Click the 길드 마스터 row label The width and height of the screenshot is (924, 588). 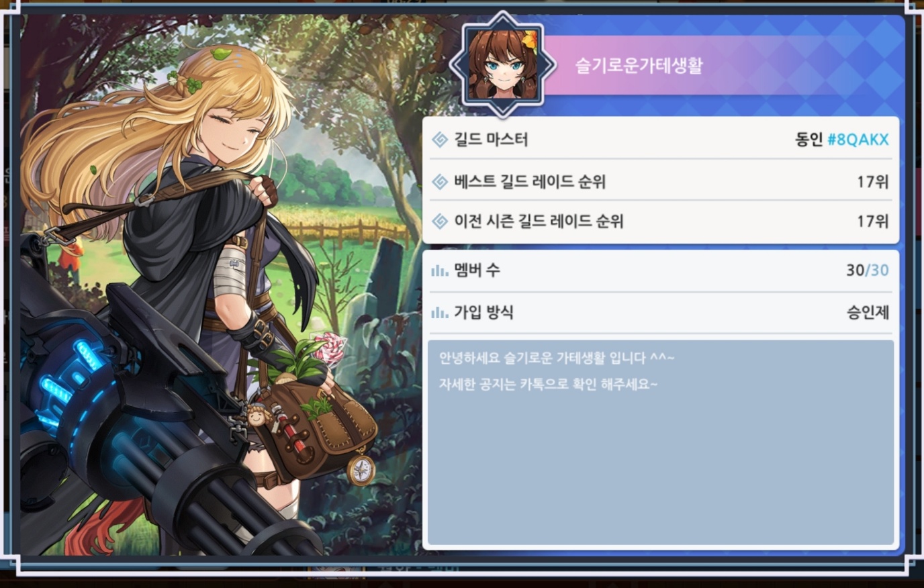pos(491,140)
